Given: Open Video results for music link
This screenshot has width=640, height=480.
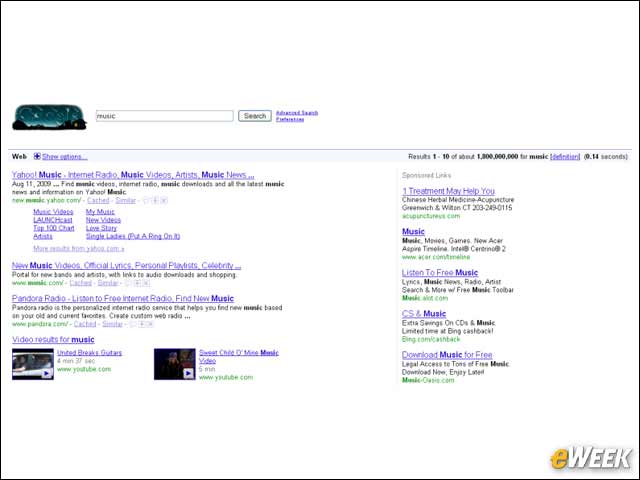Looking at the screenshot, I should pos(53,340).
